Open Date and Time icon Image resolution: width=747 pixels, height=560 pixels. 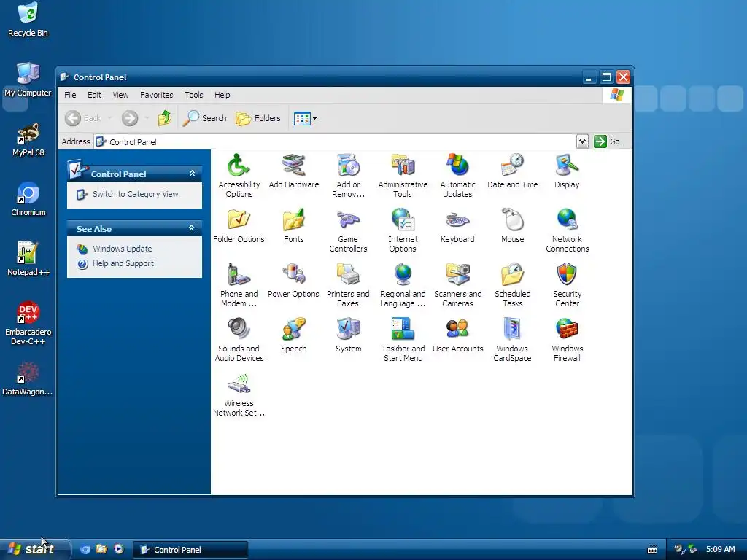(x=512, y=166)
